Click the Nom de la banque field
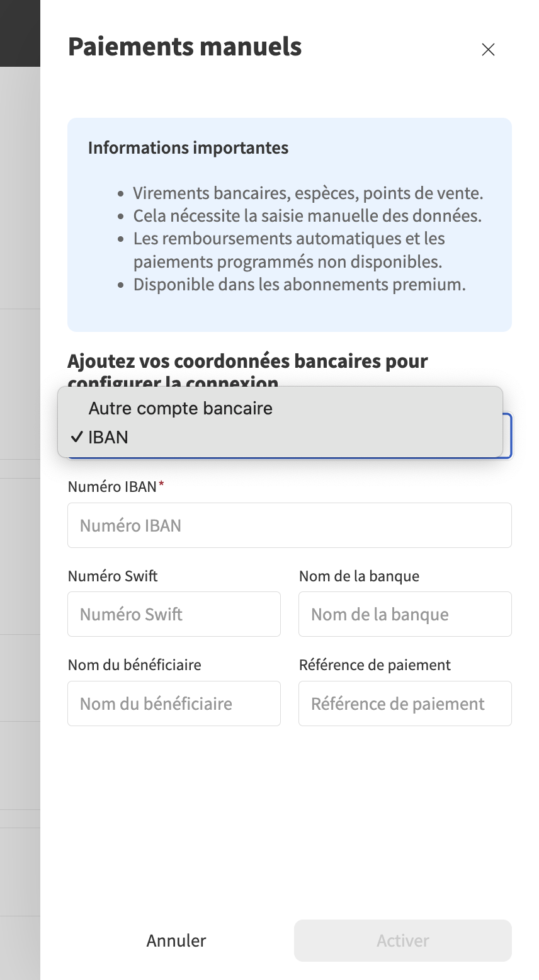 pyautogui.click(x=405, y=614)
